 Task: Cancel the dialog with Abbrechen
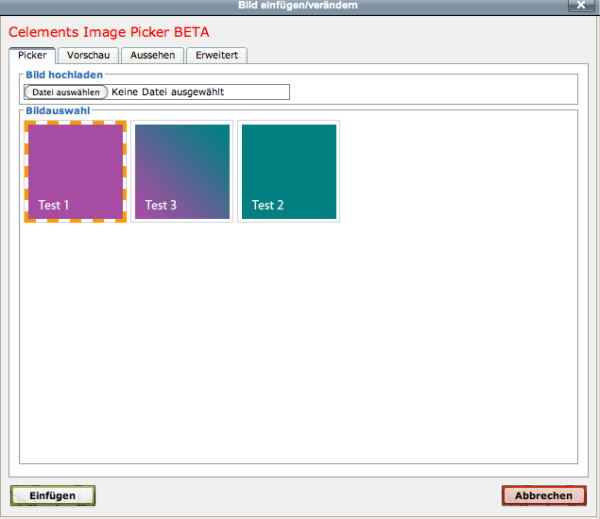(x=543, y=495)
